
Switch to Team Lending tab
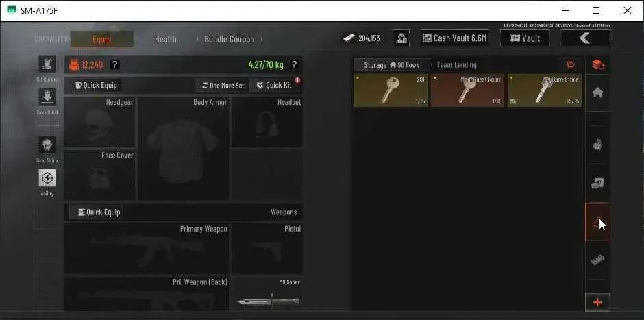point(457,65)
